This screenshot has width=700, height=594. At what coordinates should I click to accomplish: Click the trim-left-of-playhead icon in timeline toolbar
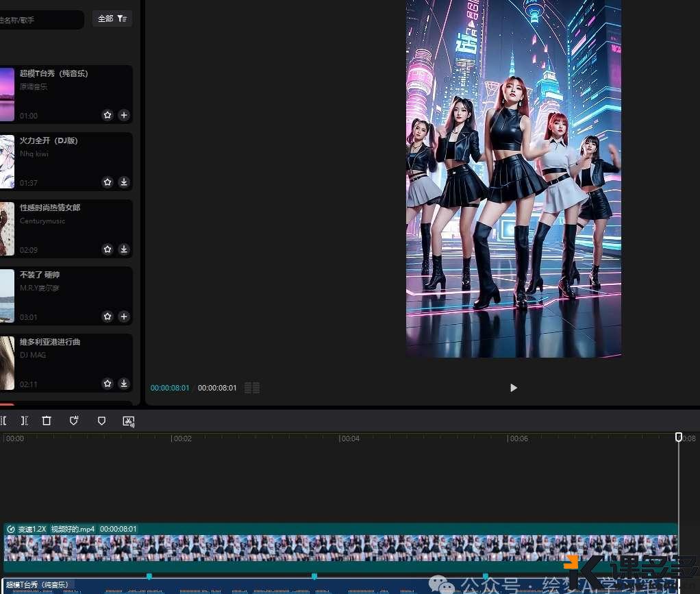coord(3,421)
